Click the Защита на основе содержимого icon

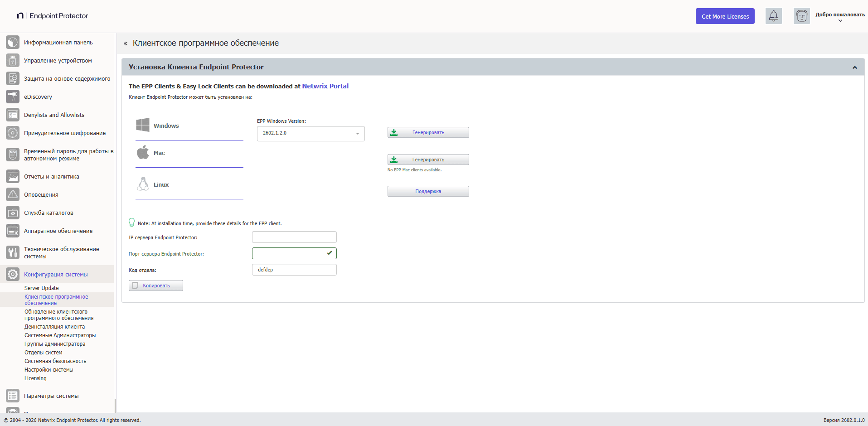13,78
